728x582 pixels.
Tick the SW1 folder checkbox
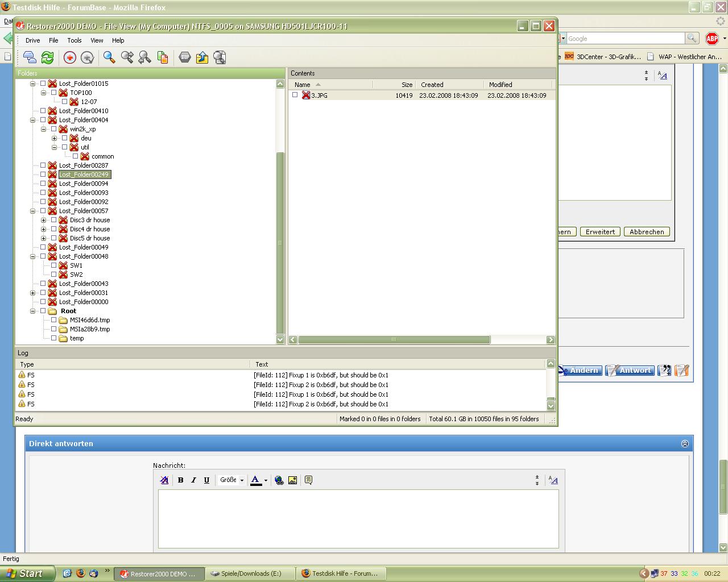(x=53, y=265)
